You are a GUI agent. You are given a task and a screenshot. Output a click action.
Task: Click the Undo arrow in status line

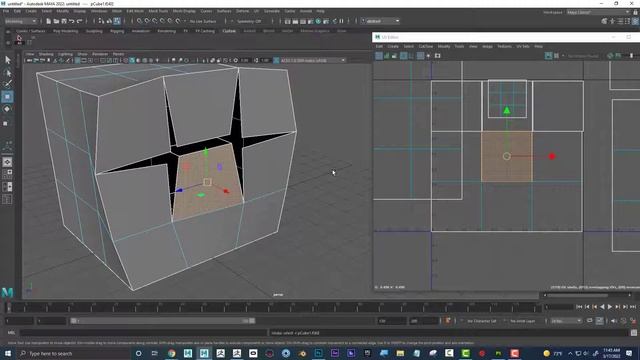[72, 21]
